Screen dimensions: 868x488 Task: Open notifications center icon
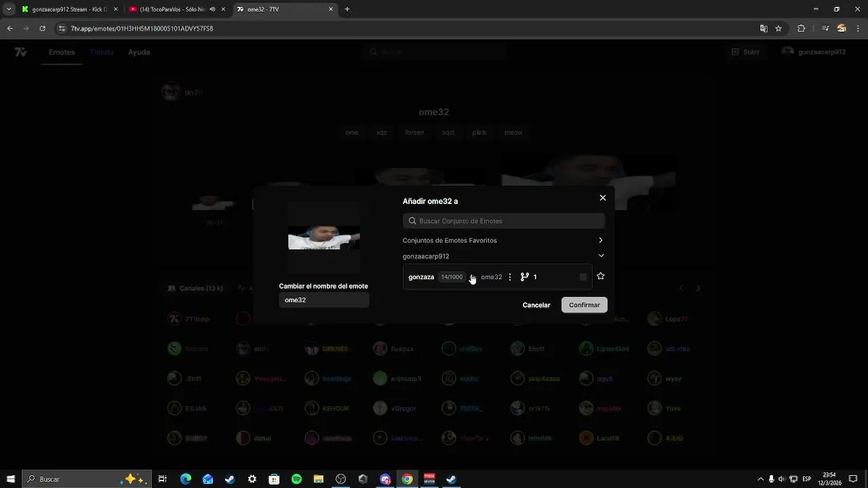(x=853, y=479)
